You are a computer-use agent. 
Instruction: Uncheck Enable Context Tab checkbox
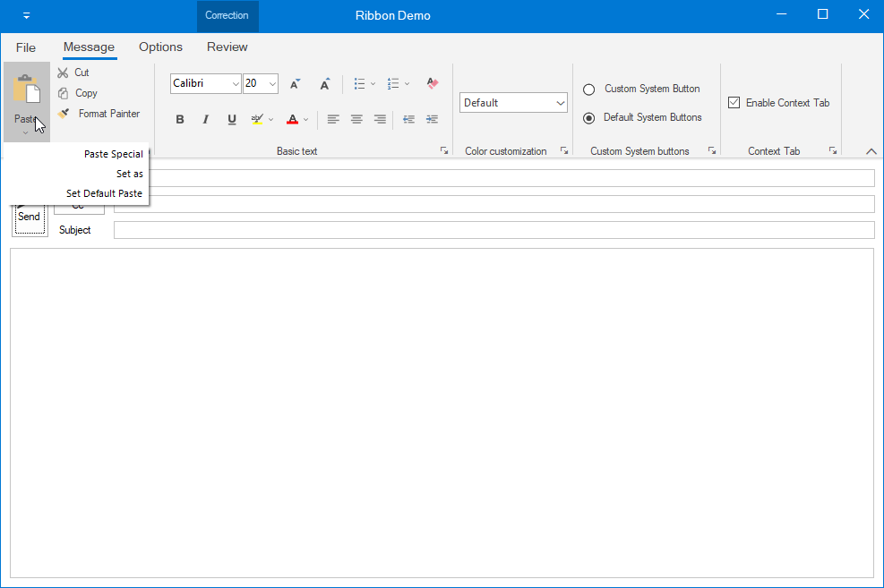pos(734,103)
